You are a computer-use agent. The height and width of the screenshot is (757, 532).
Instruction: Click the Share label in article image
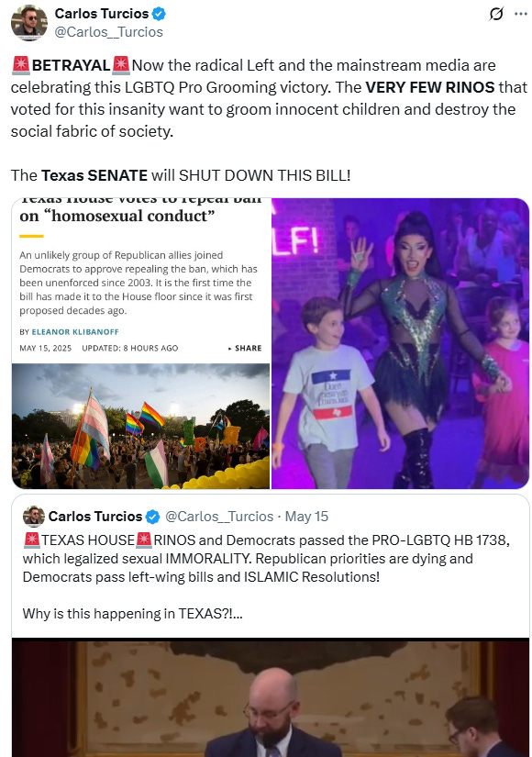(245, 348)
